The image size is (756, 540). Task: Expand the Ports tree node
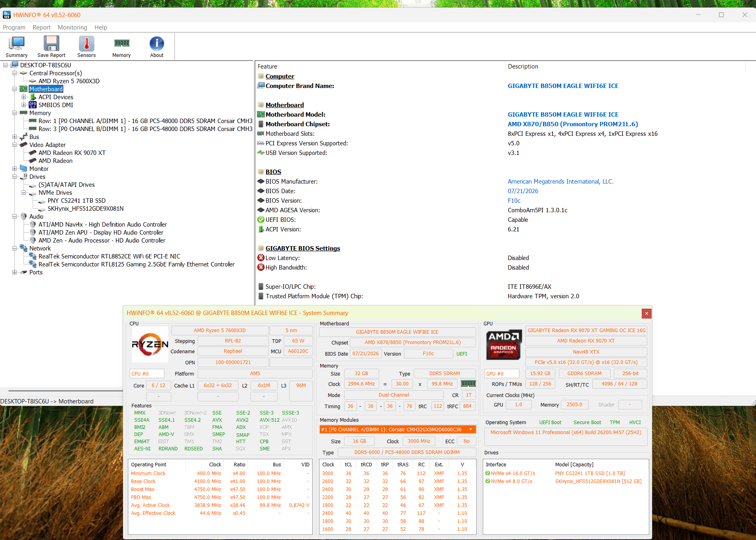click(x=15, y=272)
